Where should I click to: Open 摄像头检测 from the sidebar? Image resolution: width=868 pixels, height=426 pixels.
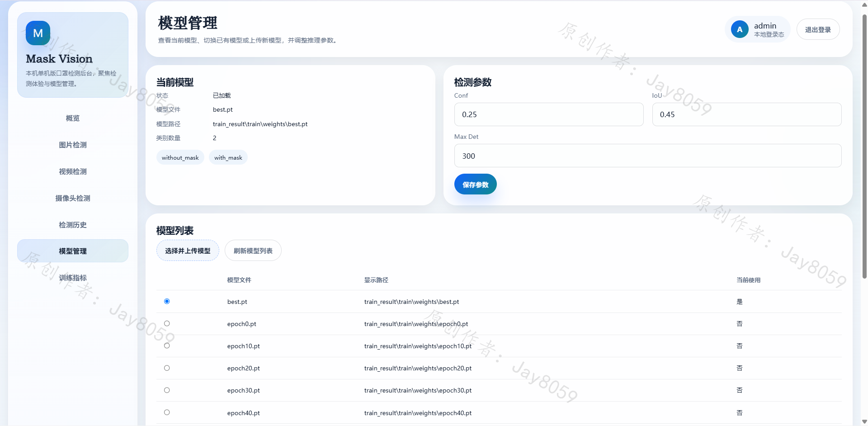click(x=73, y=198)
